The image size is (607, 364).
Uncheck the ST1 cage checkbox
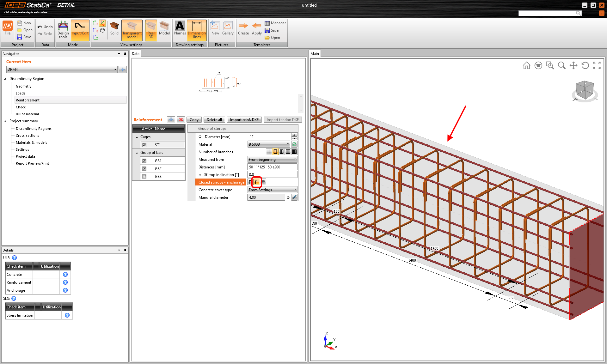click(x=144, y=145)
